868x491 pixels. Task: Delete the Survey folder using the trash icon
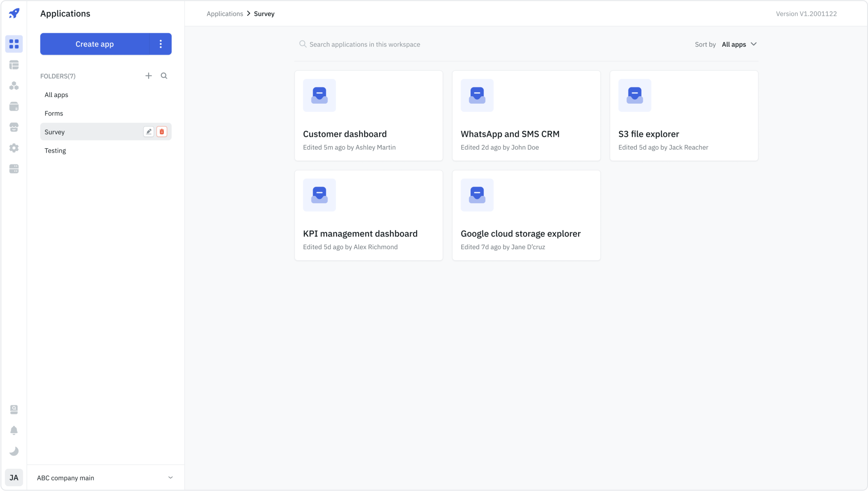[x=162, y=132]
